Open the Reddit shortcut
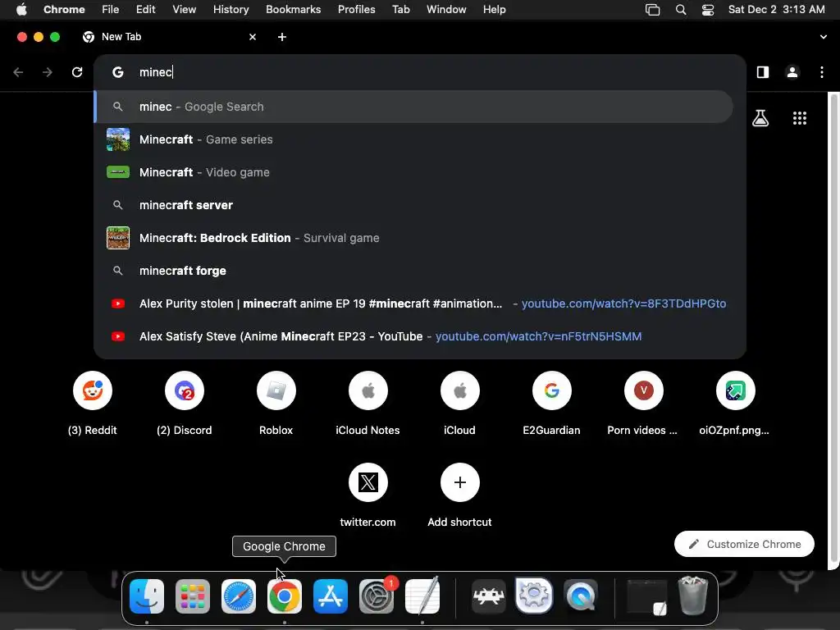This screenshot has height=630, width=840. click(x=93, y=404)
